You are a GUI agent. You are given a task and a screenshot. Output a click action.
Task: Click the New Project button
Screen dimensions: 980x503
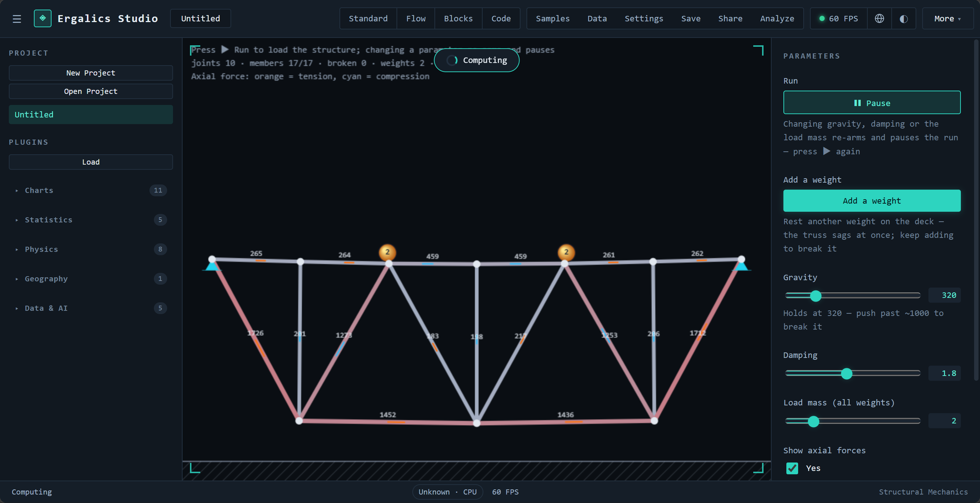tap(91, 73)
